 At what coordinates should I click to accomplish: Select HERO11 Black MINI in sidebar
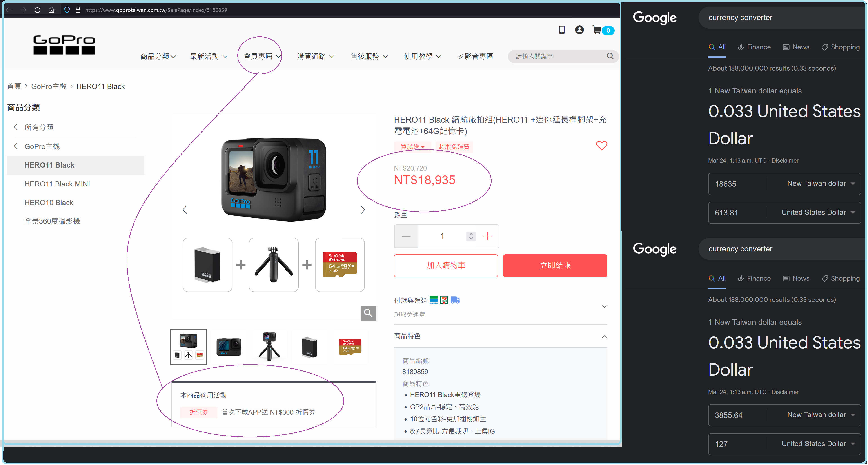[57, 184]
